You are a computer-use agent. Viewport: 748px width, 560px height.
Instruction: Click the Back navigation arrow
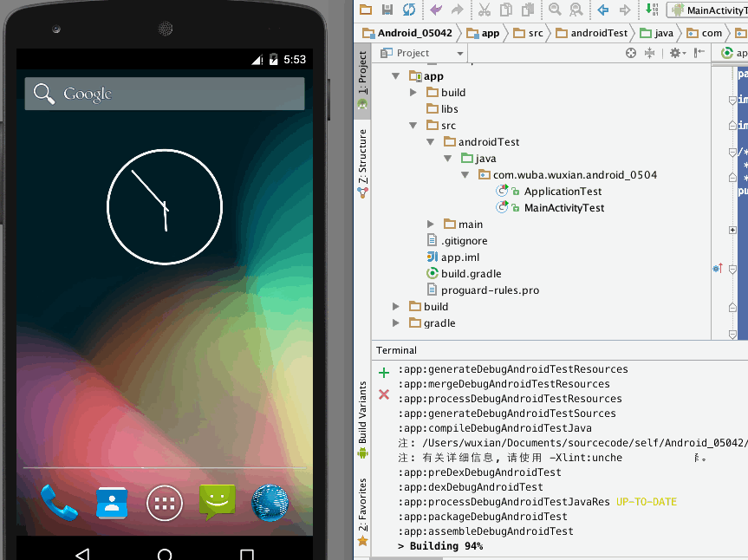(x=603, y=9)
